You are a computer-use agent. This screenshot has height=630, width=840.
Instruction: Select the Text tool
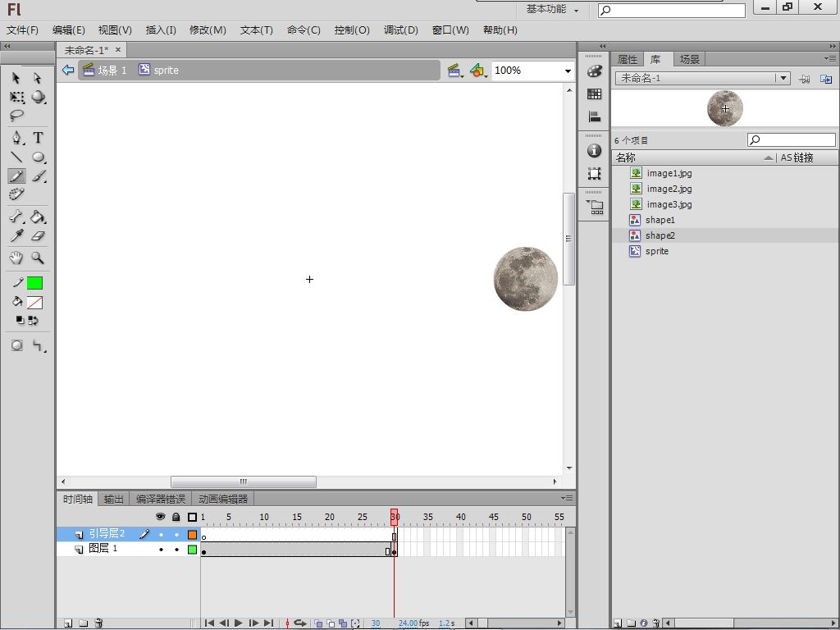click(38, 138)
